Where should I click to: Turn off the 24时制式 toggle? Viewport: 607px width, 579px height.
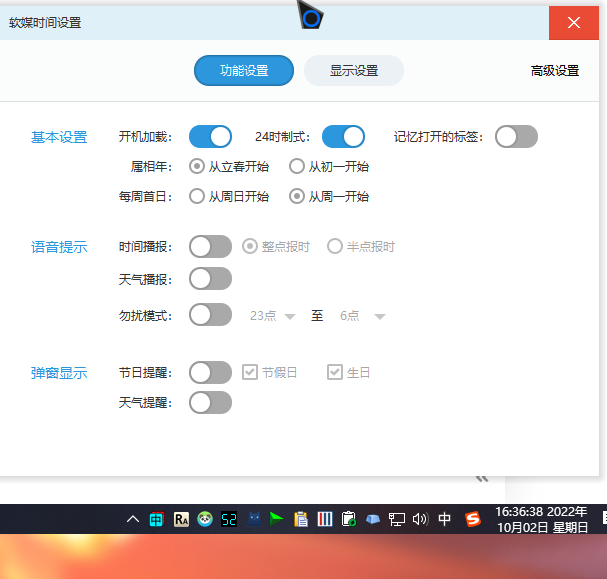click(x=343, y=136)
